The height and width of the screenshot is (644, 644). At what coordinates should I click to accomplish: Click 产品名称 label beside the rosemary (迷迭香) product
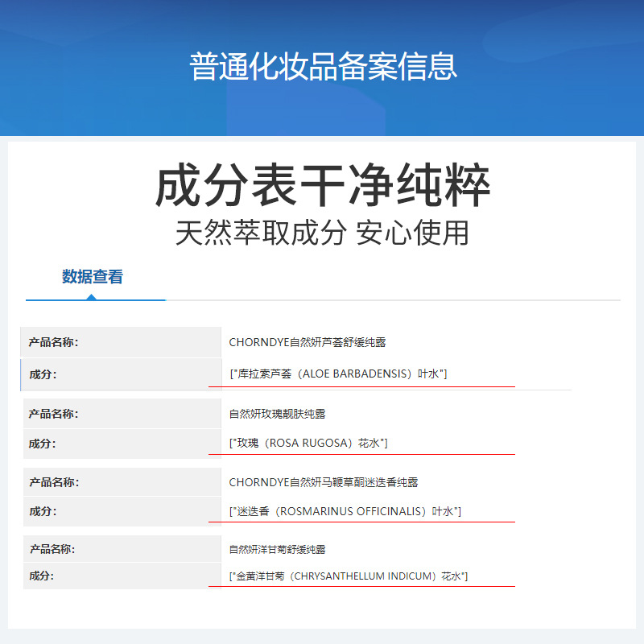click(54, 482)
